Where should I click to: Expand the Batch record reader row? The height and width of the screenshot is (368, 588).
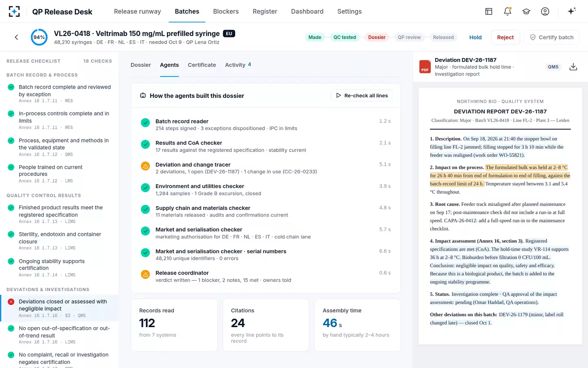click(x=266, y=125)
